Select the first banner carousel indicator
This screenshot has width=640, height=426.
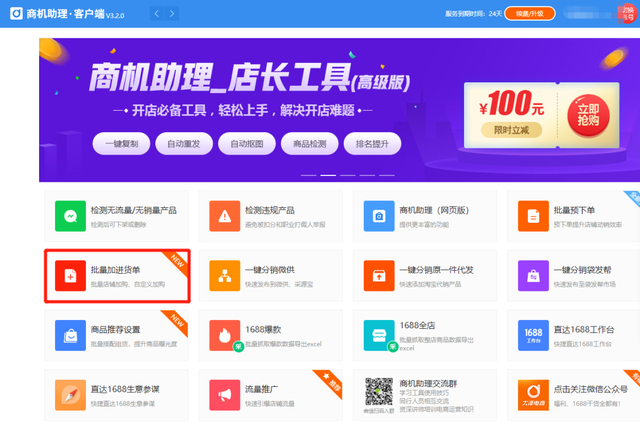[309, 175]
